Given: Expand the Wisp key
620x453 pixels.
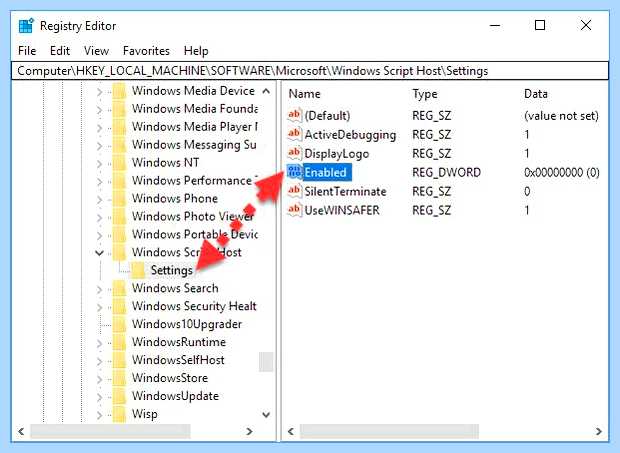Looking at the screenshot, I should [x=100, y=415].
